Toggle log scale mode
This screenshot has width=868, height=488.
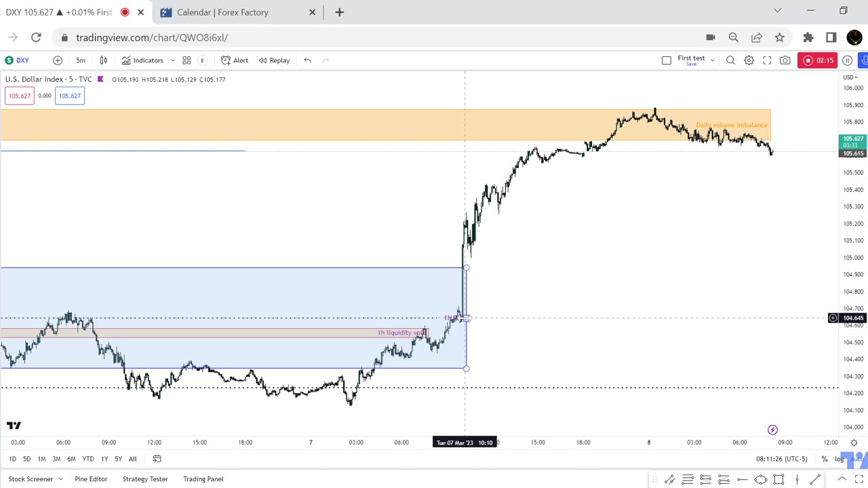click(840, 459)
